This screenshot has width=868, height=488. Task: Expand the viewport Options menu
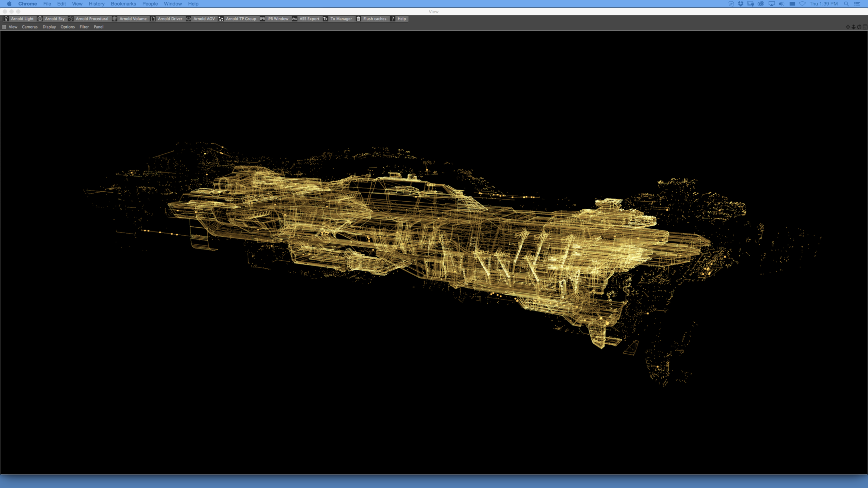pos(67,27)
